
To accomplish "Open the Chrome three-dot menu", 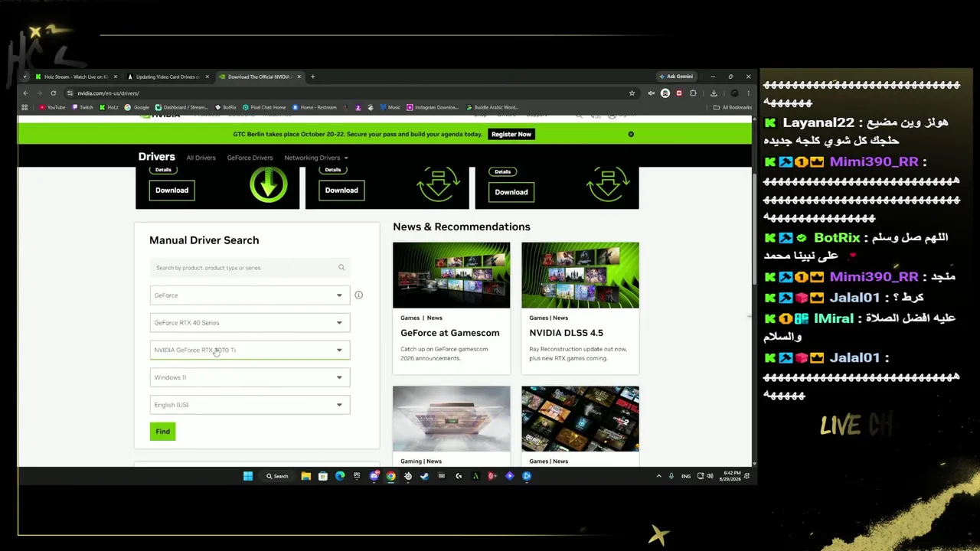I will (x=748, y=93).
